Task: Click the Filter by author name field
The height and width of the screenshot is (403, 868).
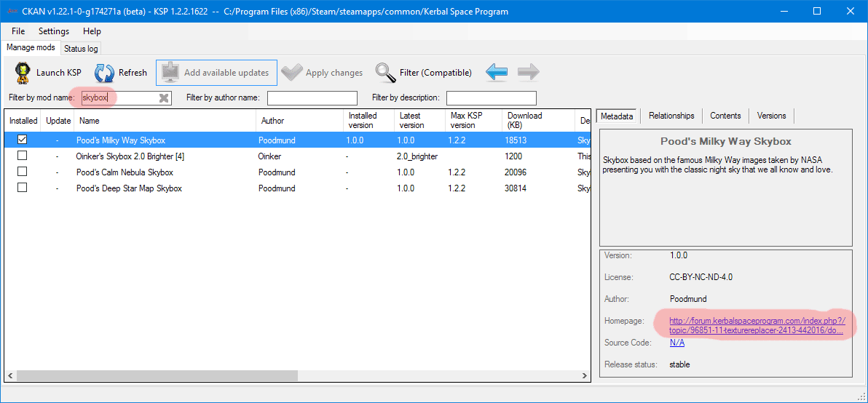Action: point(312,98)
